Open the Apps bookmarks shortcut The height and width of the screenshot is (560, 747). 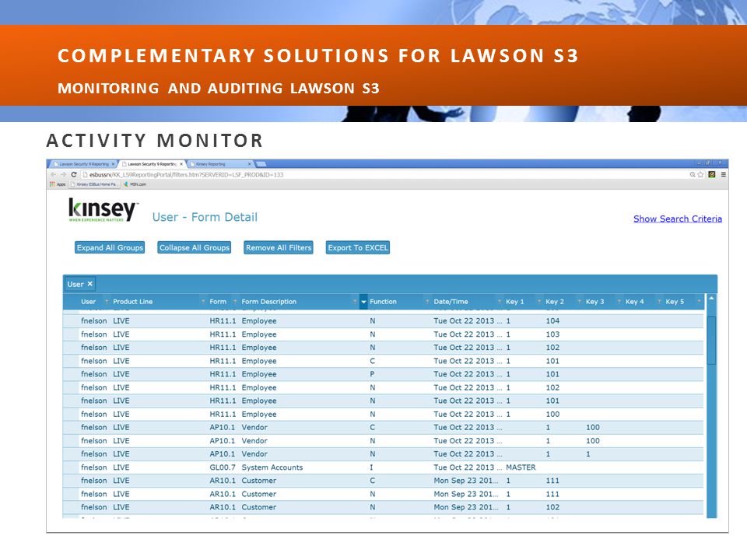pos(58,184)
